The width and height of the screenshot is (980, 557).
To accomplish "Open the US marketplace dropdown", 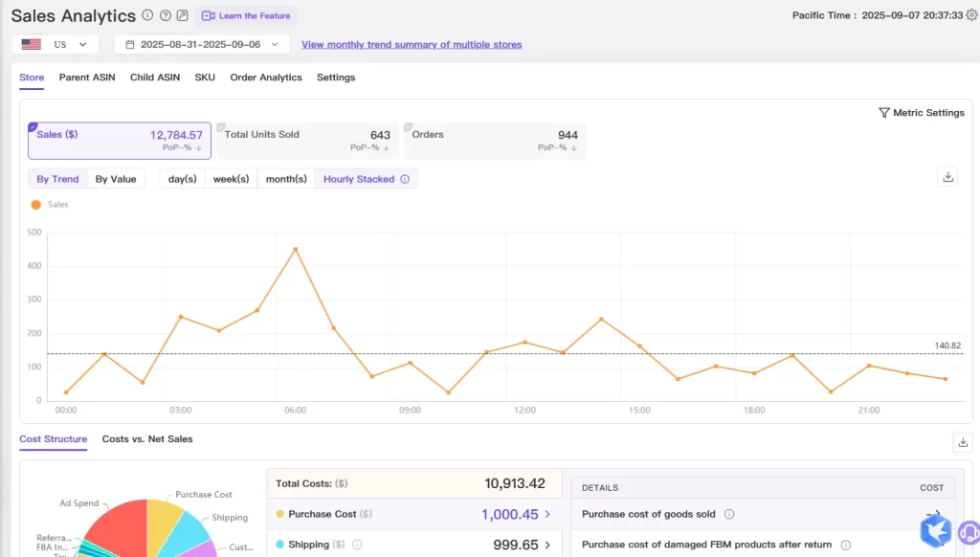I will click(55, 44).
